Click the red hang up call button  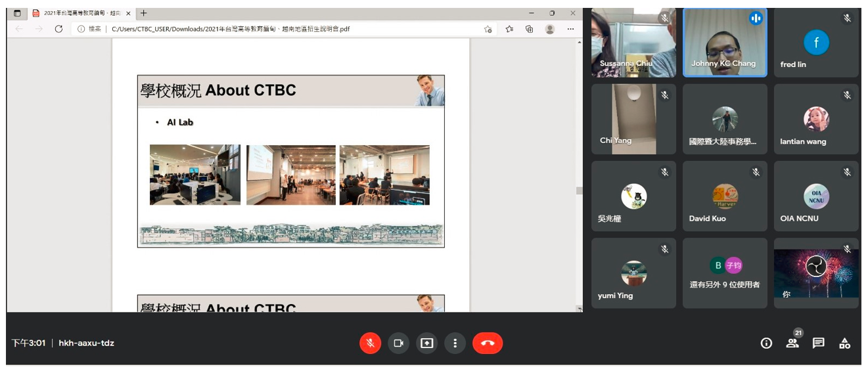point(488,343)
